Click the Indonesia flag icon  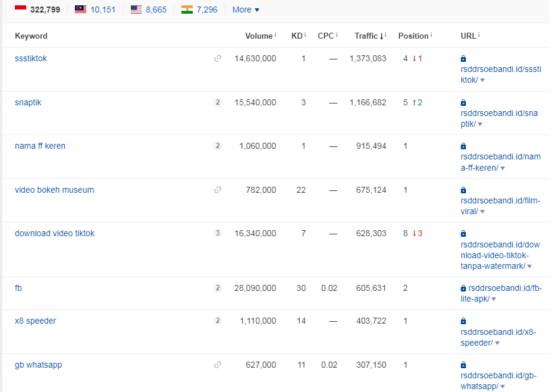tap(21, 10)
